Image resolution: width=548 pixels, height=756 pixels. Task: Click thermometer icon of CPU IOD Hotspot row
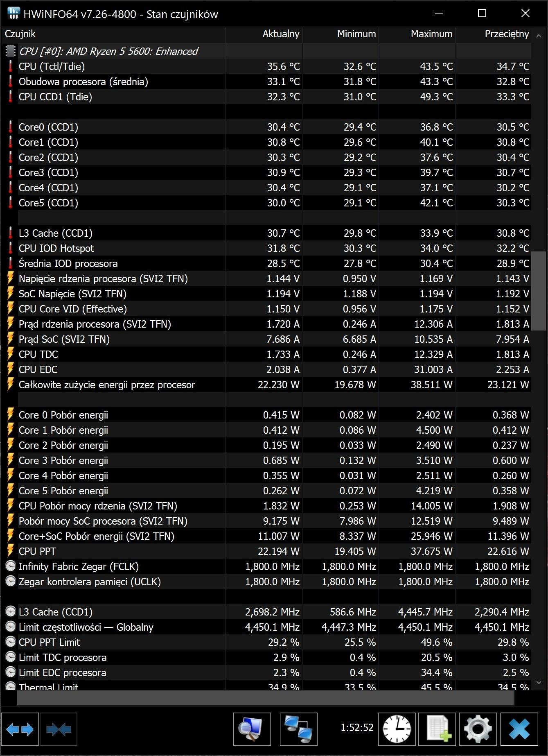(10, 248)
